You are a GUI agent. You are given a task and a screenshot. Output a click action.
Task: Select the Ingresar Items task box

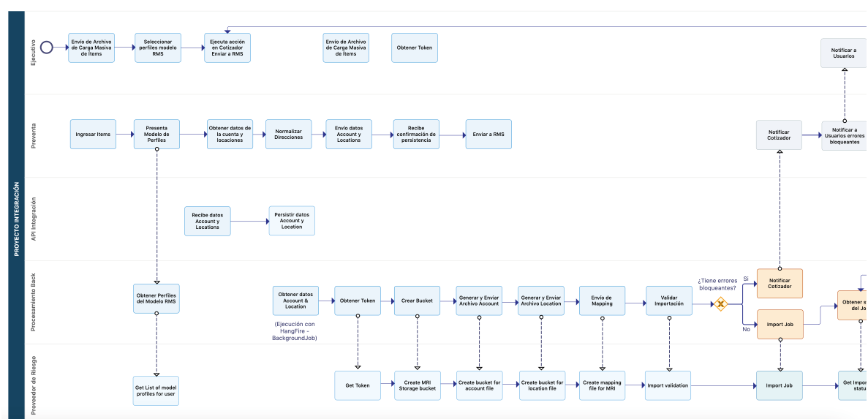[x=93, y=135]
